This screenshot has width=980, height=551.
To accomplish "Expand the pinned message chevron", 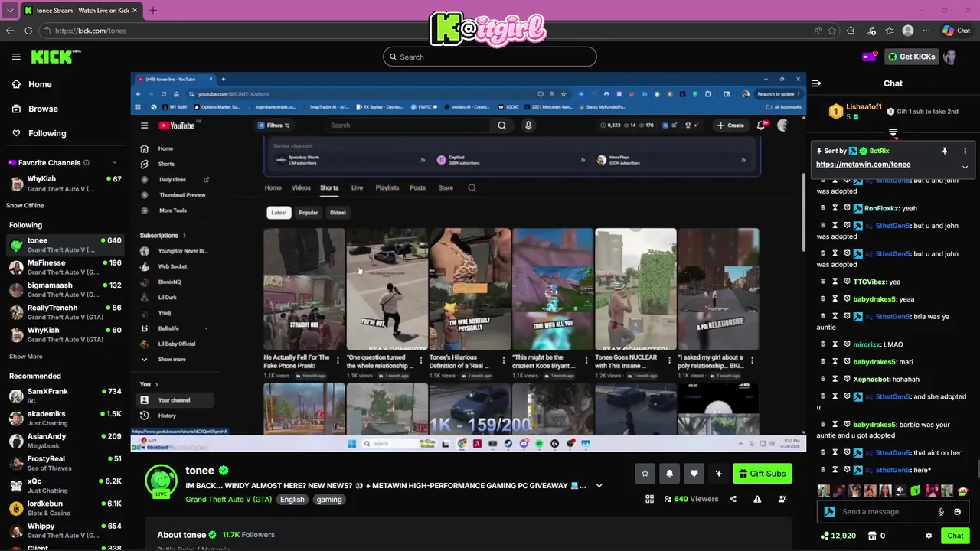I will point(965,167).
